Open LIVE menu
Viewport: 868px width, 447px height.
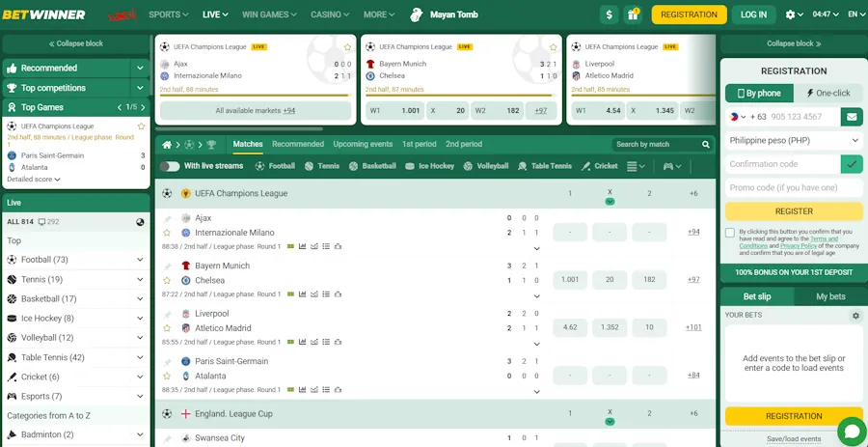click(215, 14)
